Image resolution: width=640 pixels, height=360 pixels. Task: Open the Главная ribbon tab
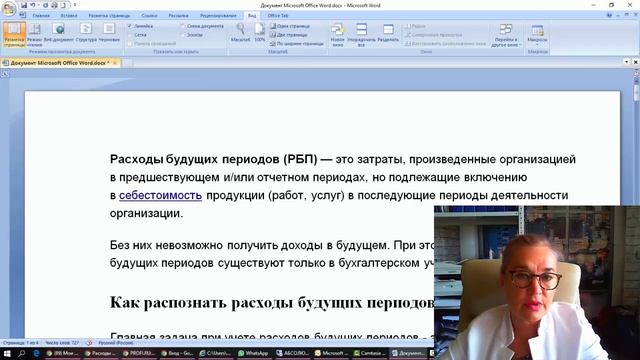pyautogui.click(x=41, y=16)
